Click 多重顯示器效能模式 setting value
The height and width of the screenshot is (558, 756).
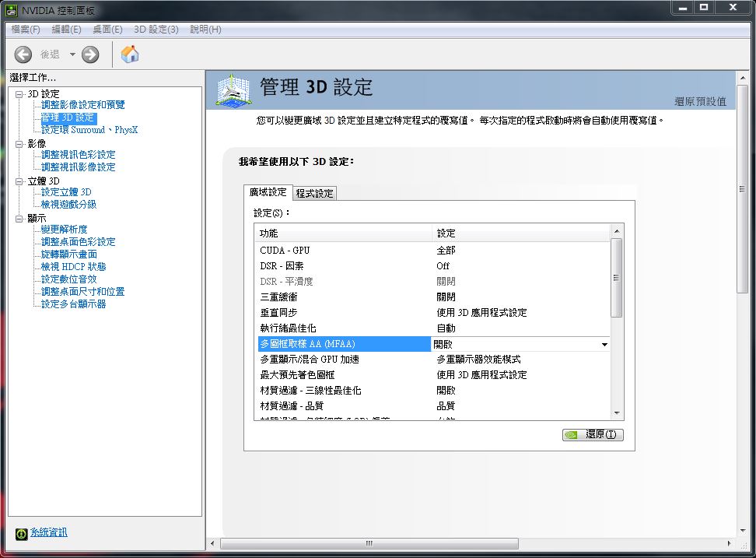(479, 360)
